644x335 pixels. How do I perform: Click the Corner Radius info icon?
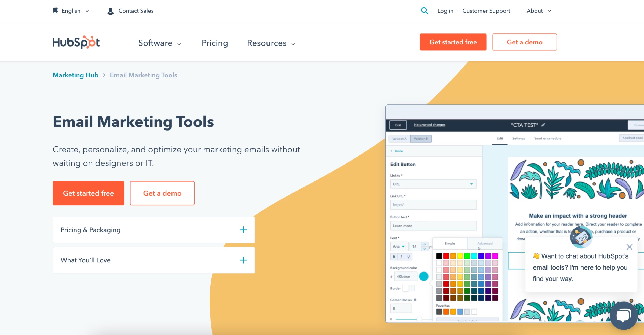click(x=415, y=300)
